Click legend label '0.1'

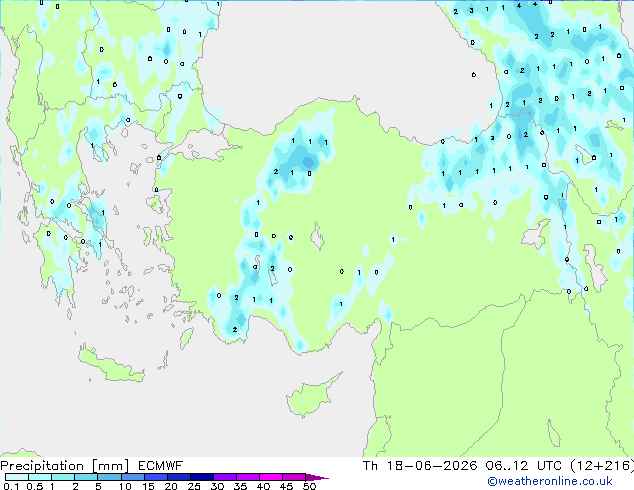point(12,486)
